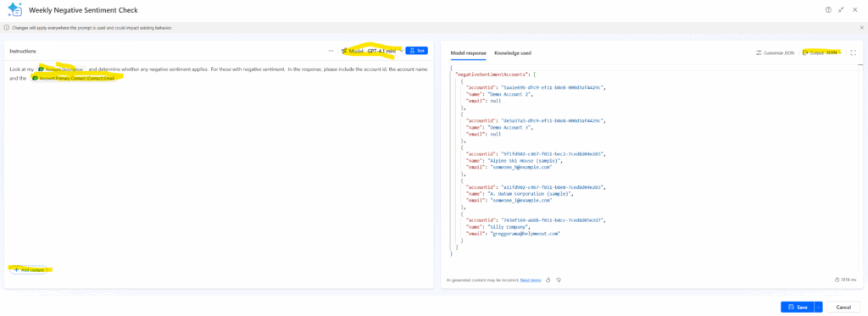
Task: Switch to the Knowledge used tab
Action: [x=513, y=53]
